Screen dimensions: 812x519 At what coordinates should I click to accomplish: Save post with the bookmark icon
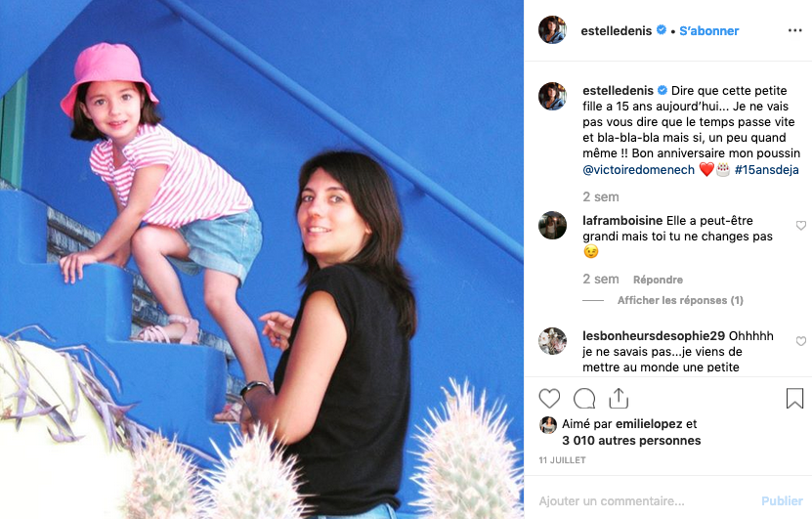[x=794, y=399]
